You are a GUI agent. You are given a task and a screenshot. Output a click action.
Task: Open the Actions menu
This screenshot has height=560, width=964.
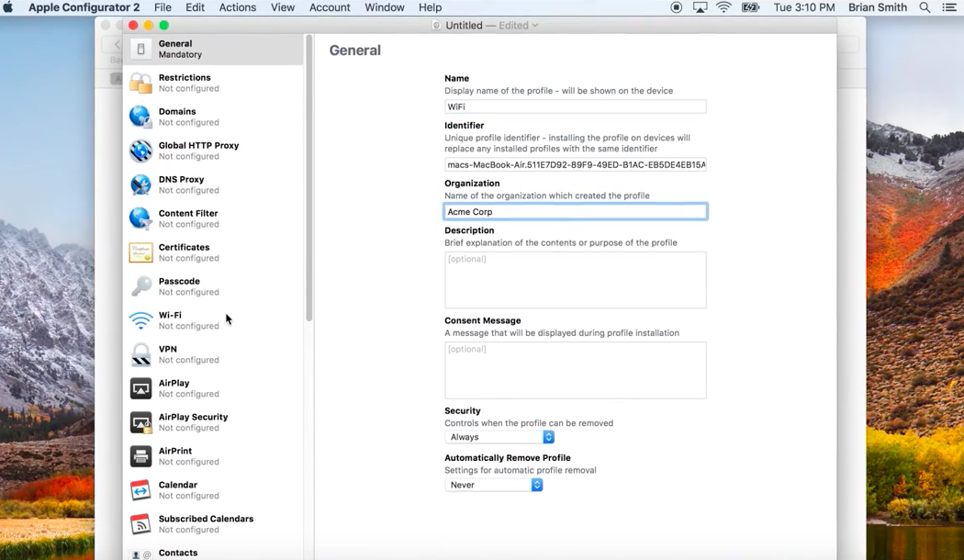[x=237, y=7]
